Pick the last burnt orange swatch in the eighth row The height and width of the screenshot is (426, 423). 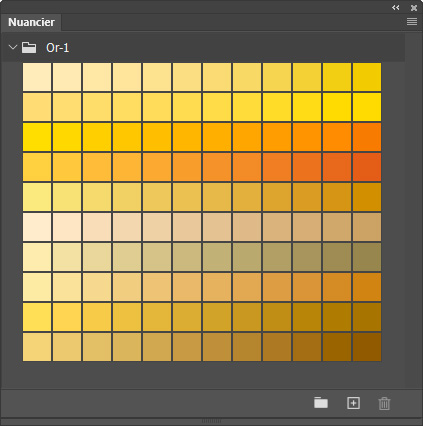(367, 287)
